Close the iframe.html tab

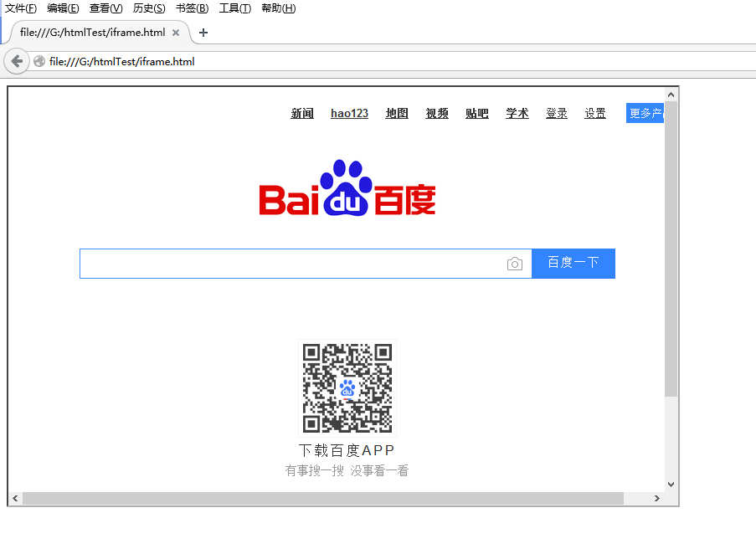(x=175, y=33)
